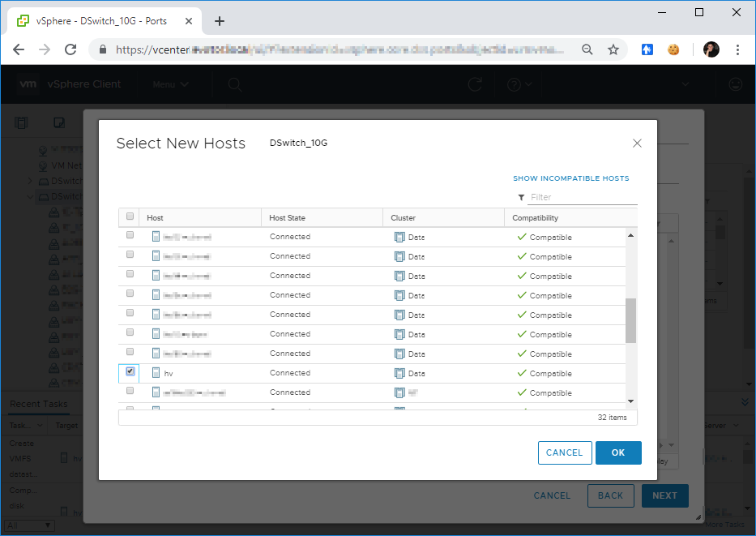
Task: Check the checkbox in the row just below hv
Action: pyautogui.click(x=130, y=390)
